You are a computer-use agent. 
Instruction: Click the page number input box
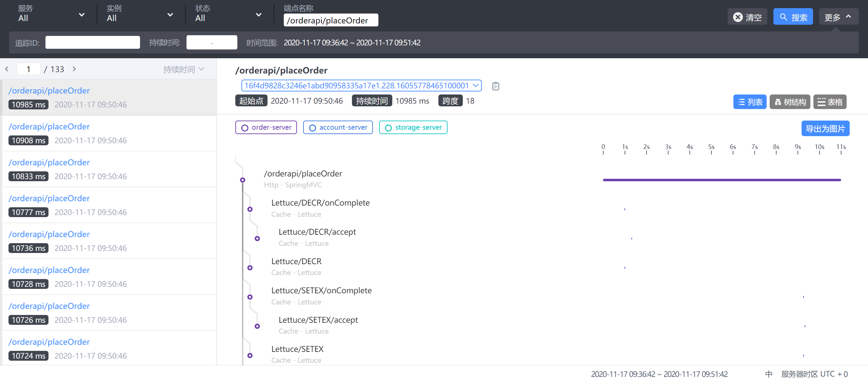(x=29, y=69)
